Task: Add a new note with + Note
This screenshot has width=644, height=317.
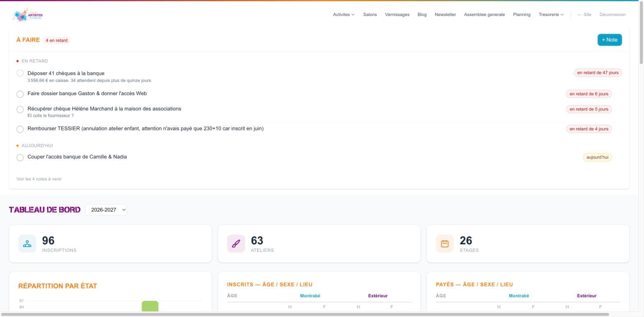Action: click(x=609, y=40)
